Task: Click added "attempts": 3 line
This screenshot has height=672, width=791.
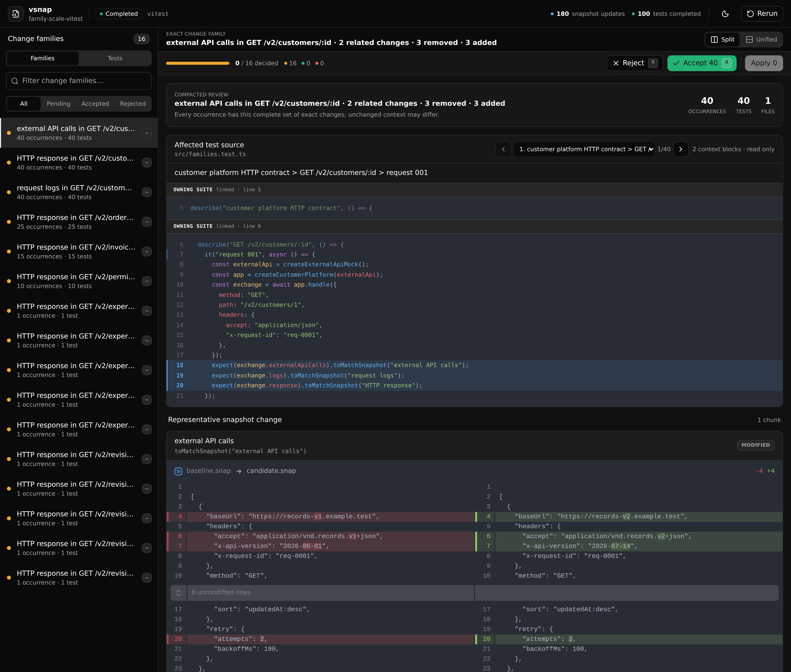Action: pos(629,639)
